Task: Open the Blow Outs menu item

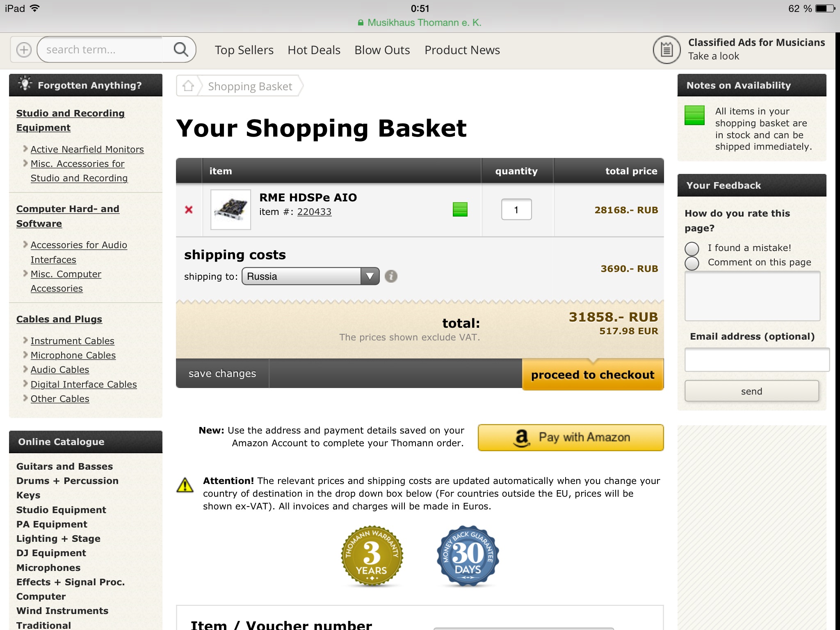Action: pyautogui.click(x=382, y=50)
